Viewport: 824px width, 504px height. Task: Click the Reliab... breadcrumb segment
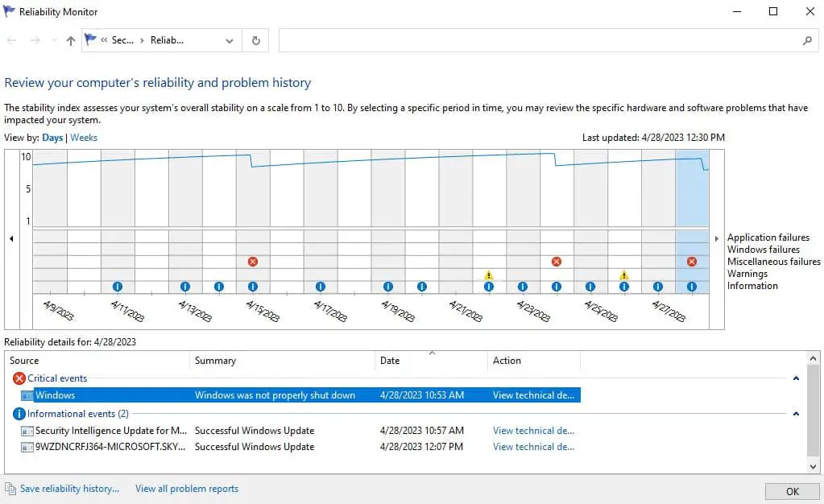point(167,40)
